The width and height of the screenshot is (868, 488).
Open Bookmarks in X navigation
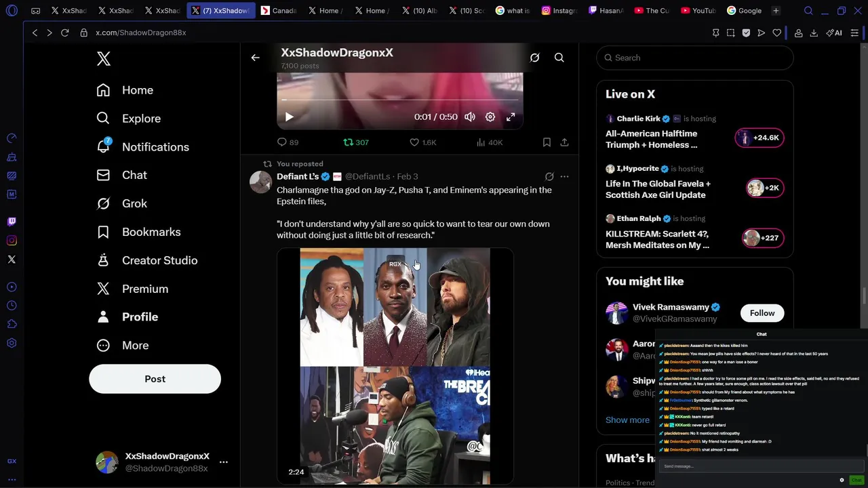click(138, 232)
